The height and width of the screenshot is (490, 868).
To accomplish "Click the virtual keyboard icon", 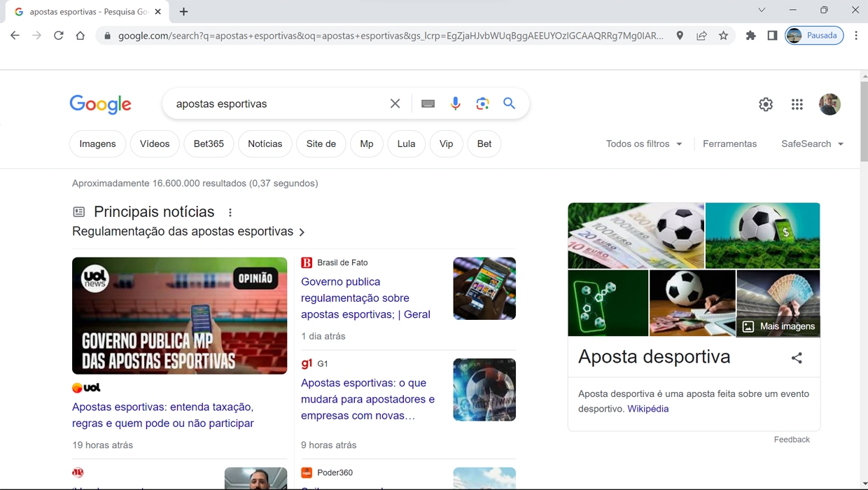I will click(428, 104).
